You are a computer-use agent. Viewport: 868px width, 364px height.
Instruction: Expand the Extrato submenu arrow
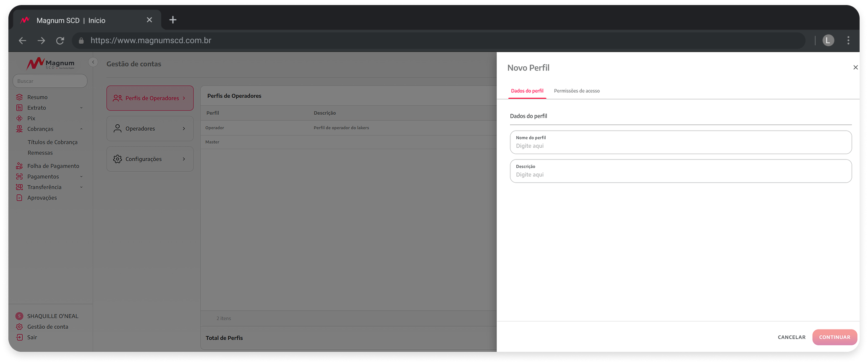[x=81, y=108]
